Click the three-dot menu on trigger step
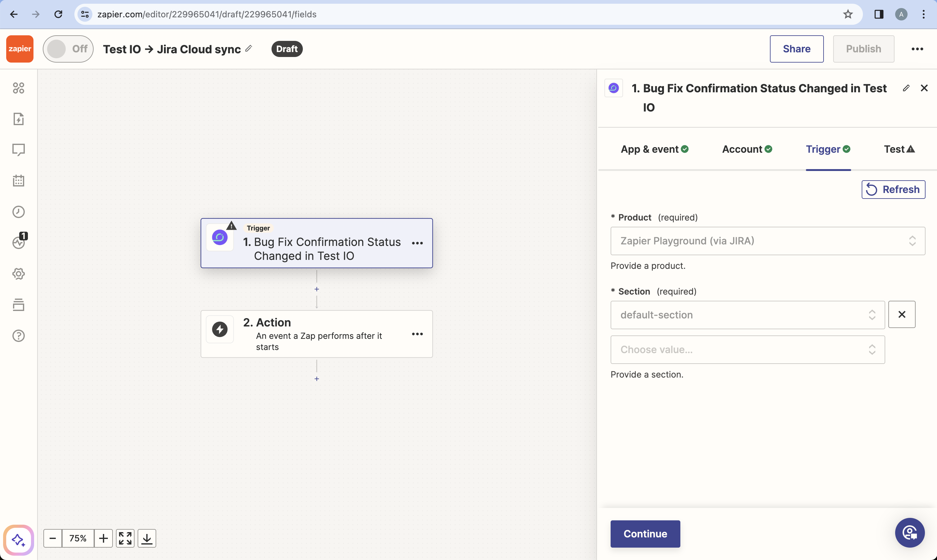Image resolution: width=937 pixels, height=560 pixels. coord(418,243)
